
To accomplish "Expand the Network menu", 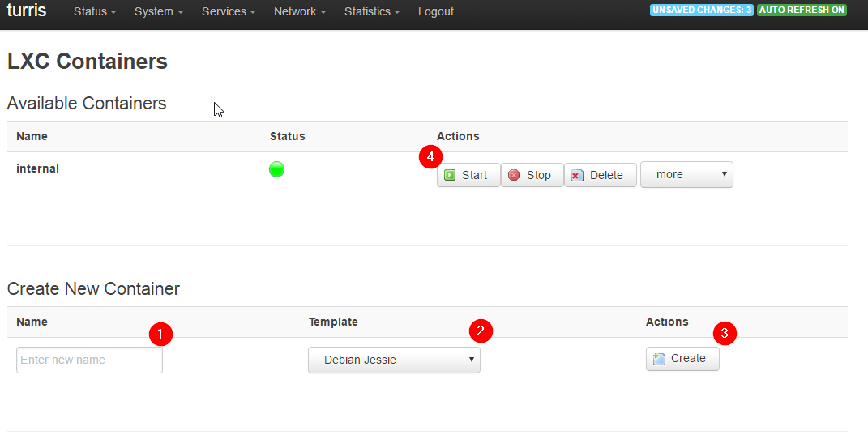I will [x=300, y=12].
